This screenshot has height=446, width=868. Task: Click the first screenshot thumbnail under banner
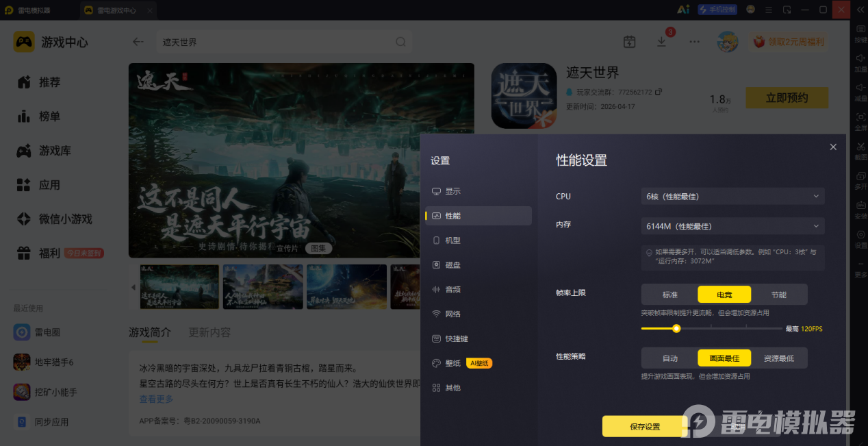(179, 287)
